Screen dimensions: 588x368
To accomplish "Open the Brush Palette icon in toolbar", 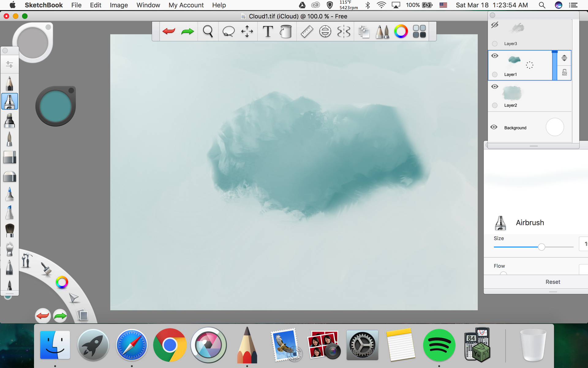I will pos(382,31).
